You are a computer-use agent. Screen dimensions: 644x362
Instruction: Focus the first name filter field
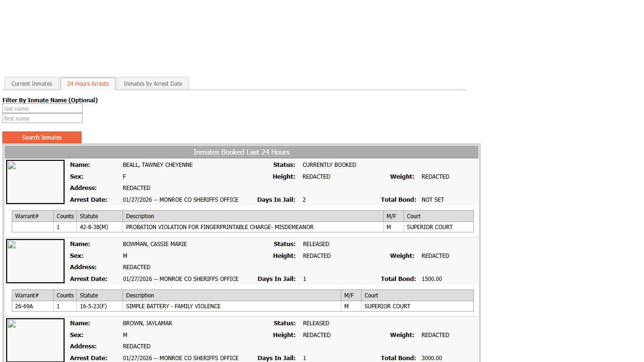(x=42, y=119)
